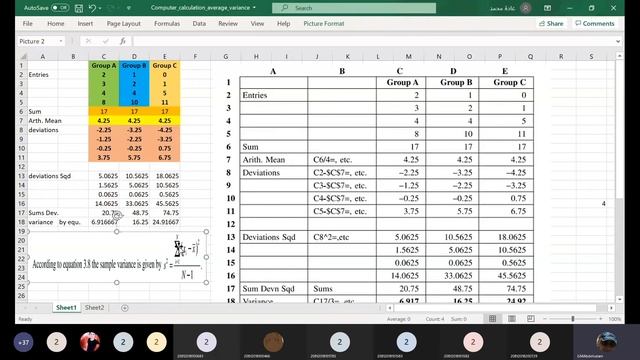This screenshot has height=360, width=640.
Task: Click the Group C header cell
Action: [x=164, y=65]
